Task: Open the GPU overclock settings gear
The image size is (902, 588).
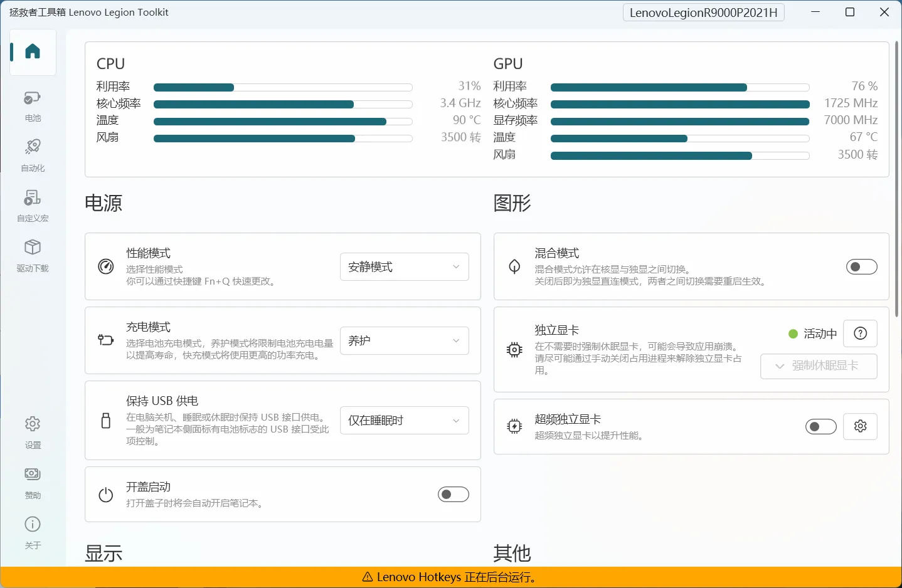Action: (x=860, y=426)
